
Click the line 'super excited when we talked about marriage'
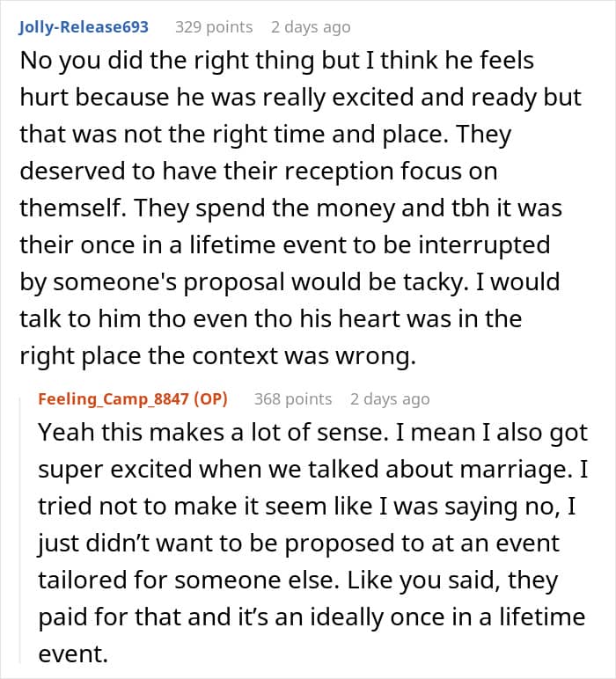click(312, 470)
